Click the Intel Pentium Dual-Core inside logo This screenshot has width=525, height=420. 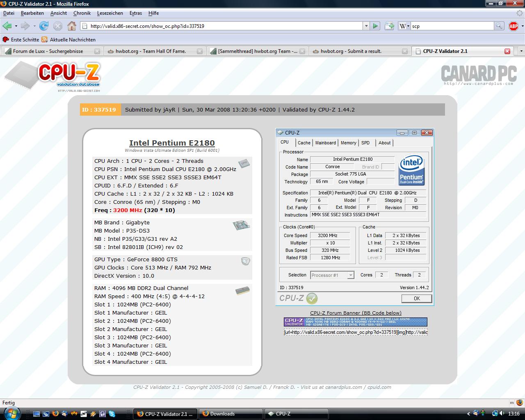click(x=411, y=170)
